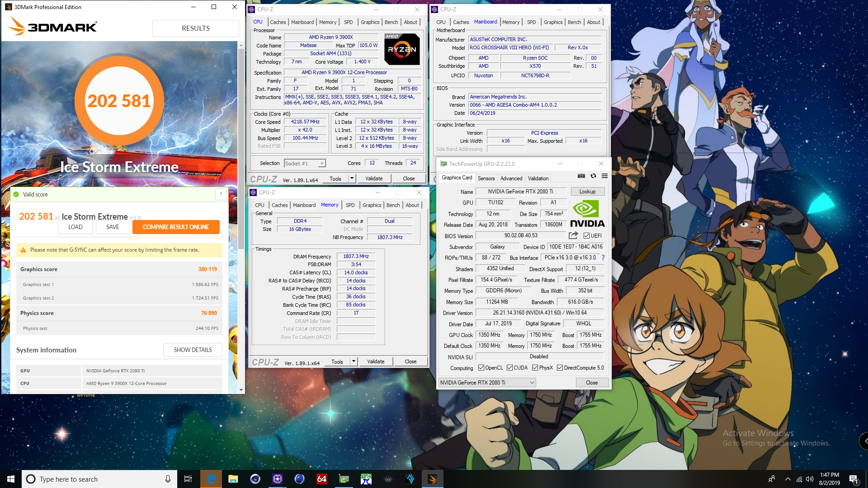868x488 pixels.
Task: Open Task View from the taskbar
Action: (x=188, y=479)
